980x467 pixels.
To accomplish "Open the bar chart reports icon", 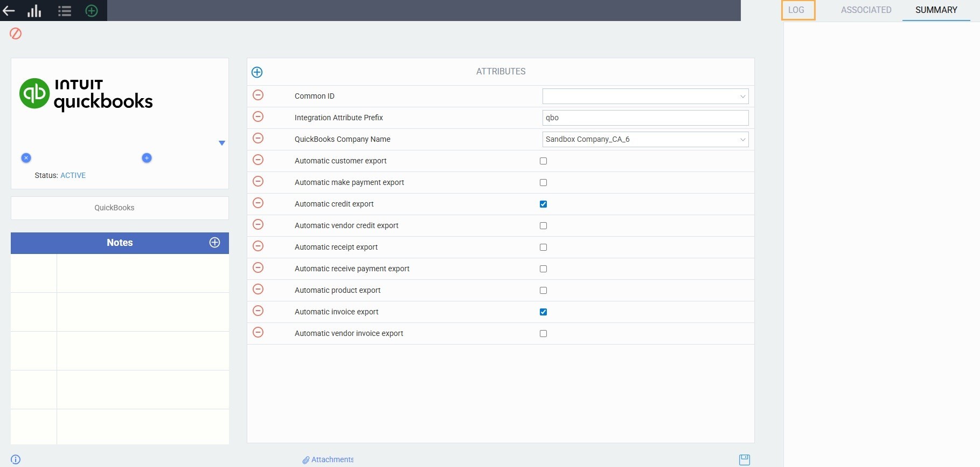I will tap(34, 11).
